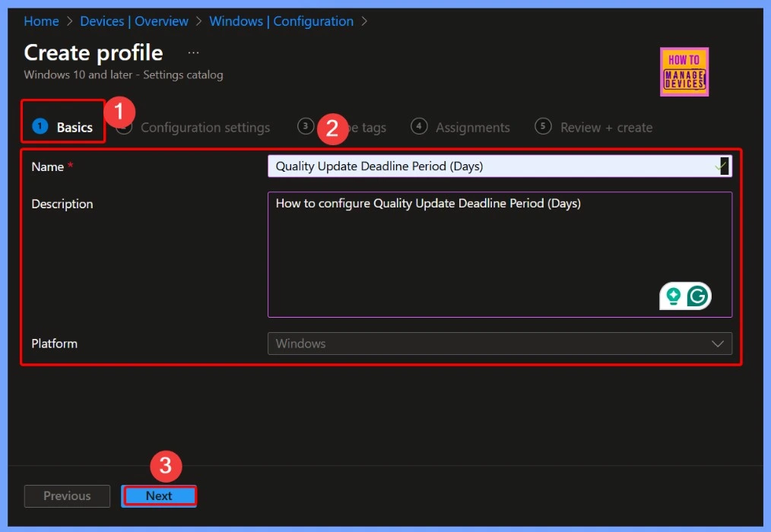Image resolution: width=771 pixels, height=532 pixels.
Task: Click the step 1 circle for Basics
Action: pyautogui.click(x=40, y=126)
